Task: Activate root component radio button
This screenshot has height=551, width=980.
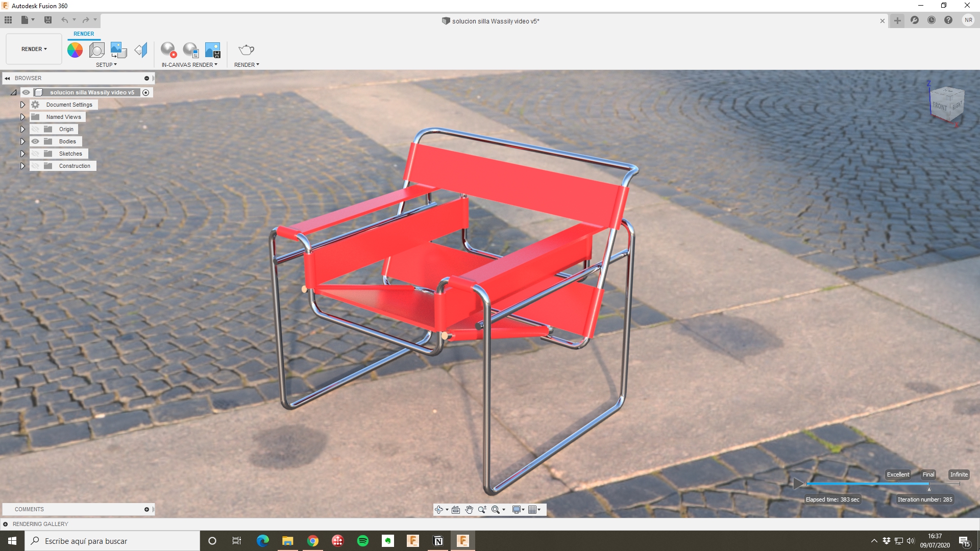Action: [x=146, y=92]
